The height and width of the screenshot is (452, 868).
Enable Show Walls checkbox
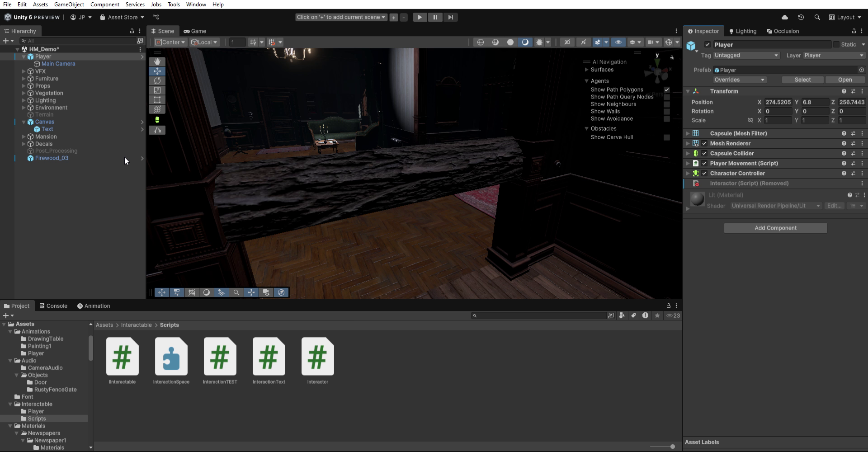tap(667, 111)
